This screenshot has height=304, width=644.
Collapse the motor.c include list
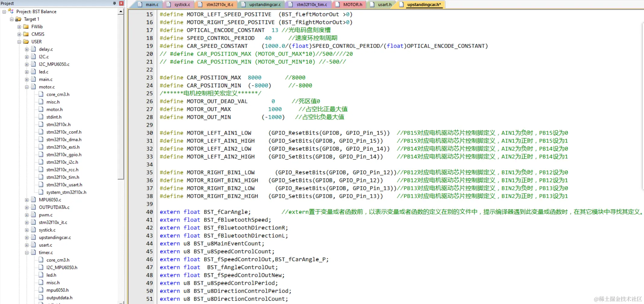pyautogui.click(x=27, y=87)
